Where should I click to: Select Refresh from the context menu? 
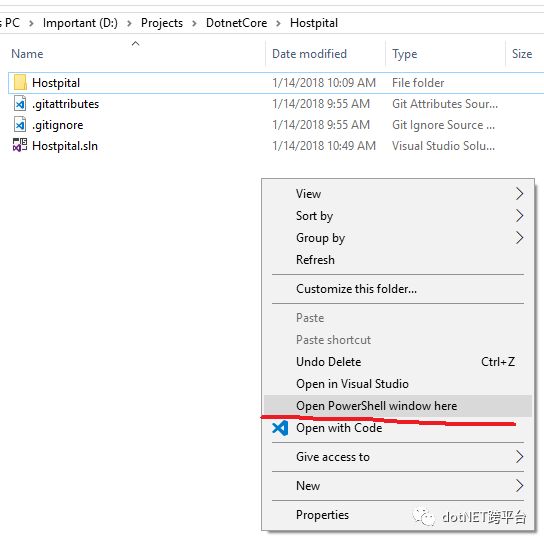398,260
